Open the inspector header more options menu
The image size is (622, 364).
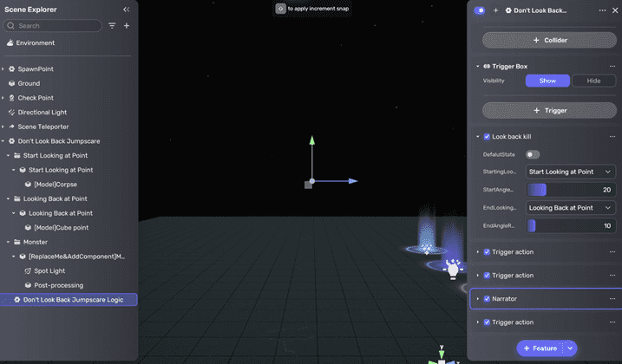coord(603,10)
